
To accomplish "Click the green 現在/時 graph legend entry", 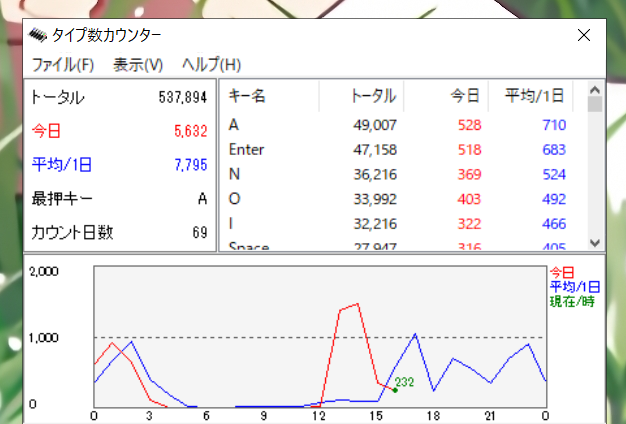I will (x=572, y=301).
